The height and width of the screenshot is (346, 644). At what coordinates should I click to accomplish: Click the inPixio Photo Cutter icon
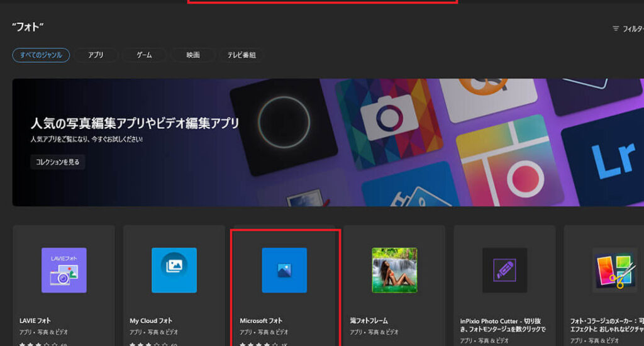click(x=504, y=270)
